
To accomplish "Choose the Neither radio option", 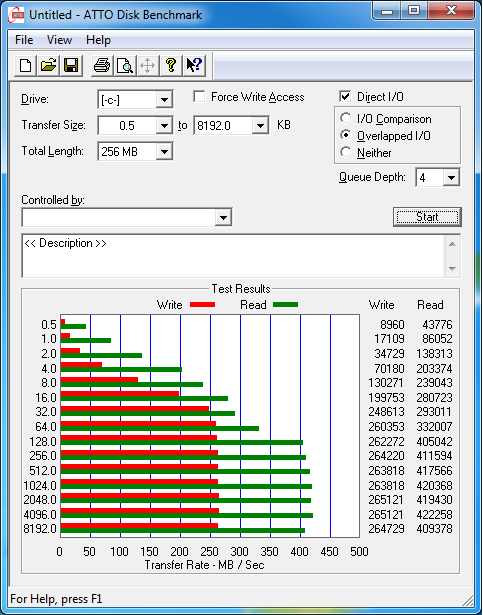I will pyautogui.click(x=346, y=152).
